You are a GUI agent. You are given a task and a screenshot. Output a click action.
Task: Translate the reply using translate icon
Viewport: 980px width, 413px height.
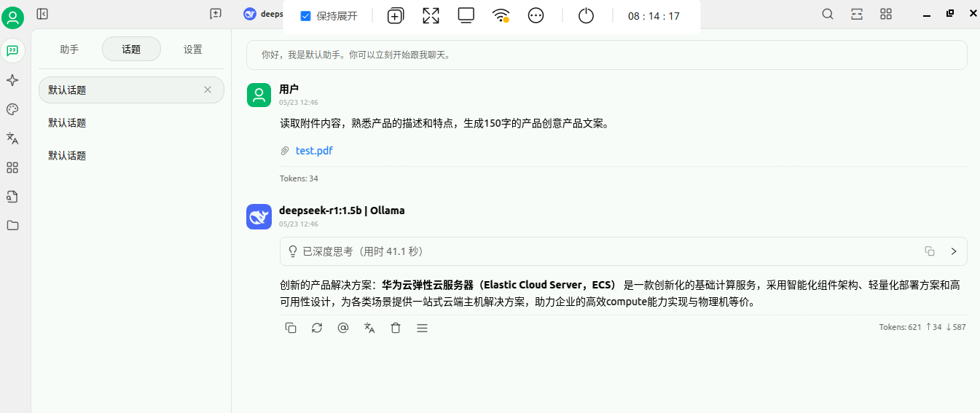369,328
